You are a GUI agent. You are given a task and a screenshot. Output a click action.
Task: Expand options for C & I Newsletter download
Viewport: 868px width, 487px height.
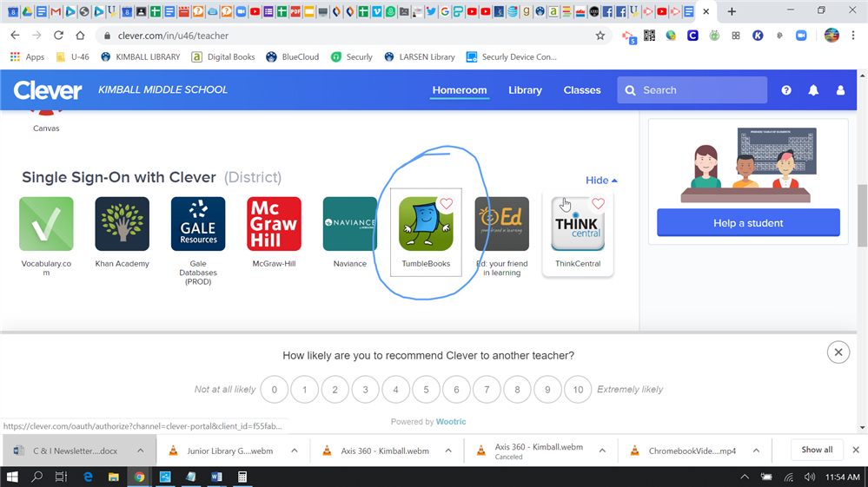click(141, 451)
